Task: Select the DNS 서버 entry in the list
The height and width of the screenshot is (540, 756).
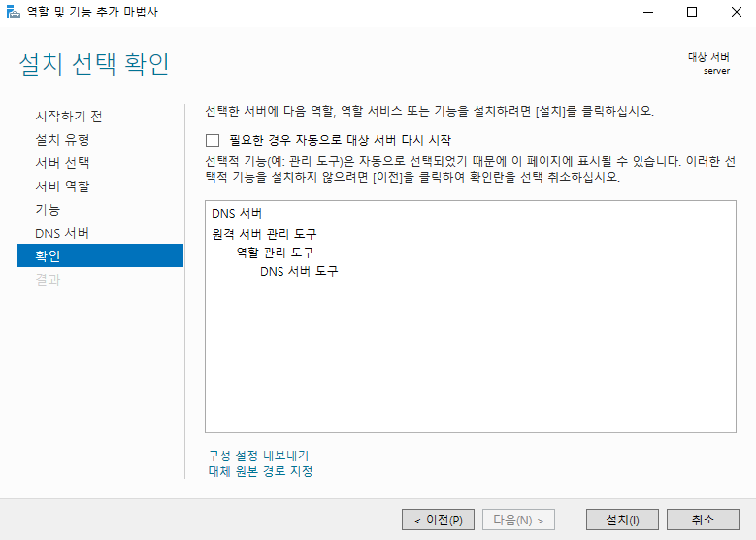Action: tap(237, 213)
